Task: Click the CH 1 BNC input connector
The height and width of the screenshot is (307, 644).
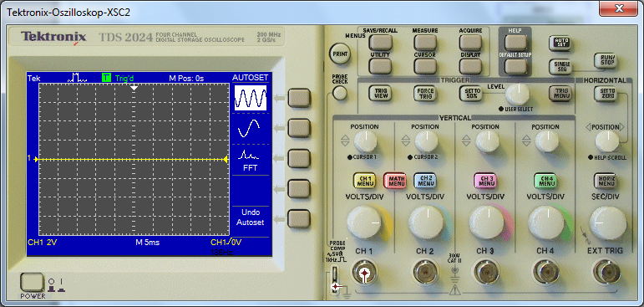Action: click(364, 273)
